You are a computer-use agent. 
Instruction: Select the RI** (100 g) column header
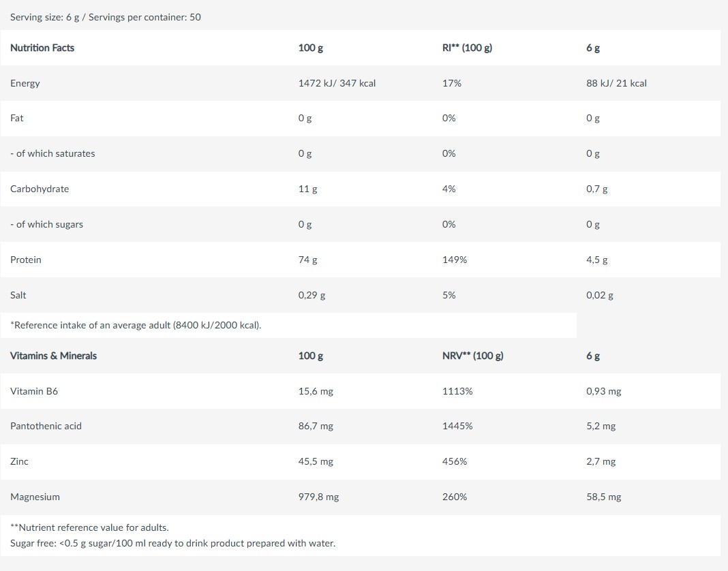[467, 48]
